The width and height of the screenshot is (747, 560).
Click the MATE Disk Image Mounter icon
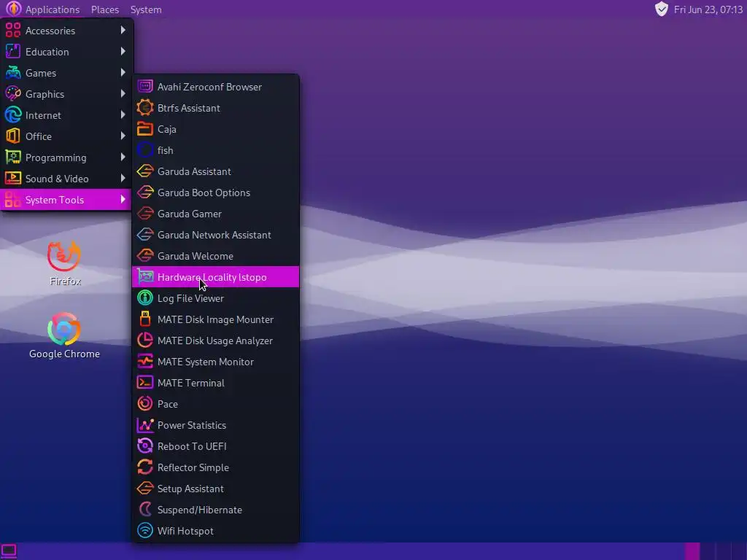pos(145,319)
